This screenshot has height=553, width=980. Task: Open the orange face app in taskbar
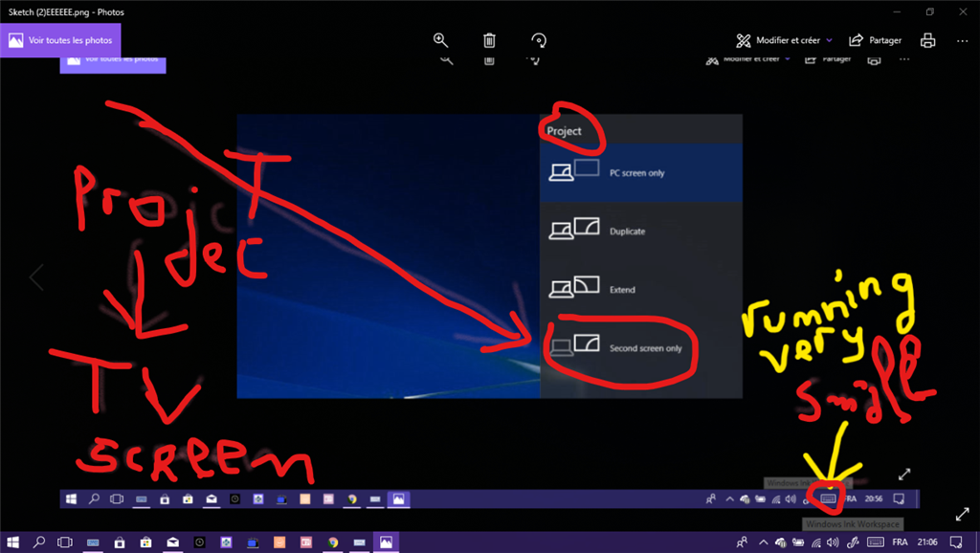279,542
